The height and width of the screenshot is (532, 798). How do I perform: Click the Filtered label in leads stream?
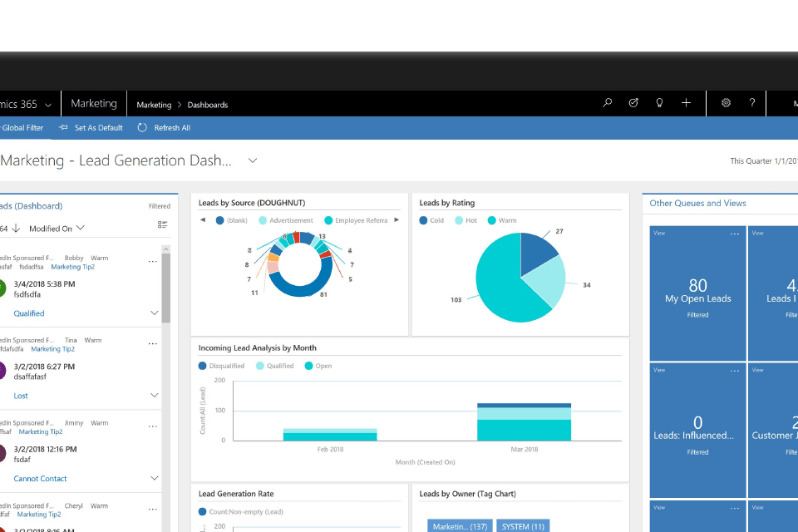pos(160,206)
